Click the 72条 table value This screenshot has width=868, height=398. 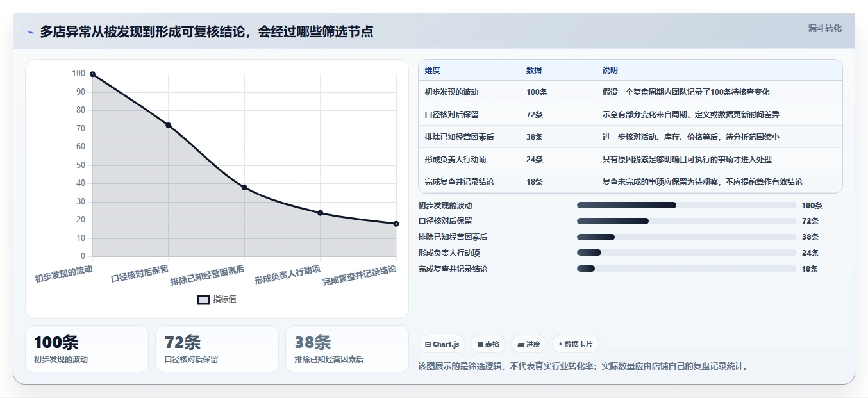tap(535, 115)
